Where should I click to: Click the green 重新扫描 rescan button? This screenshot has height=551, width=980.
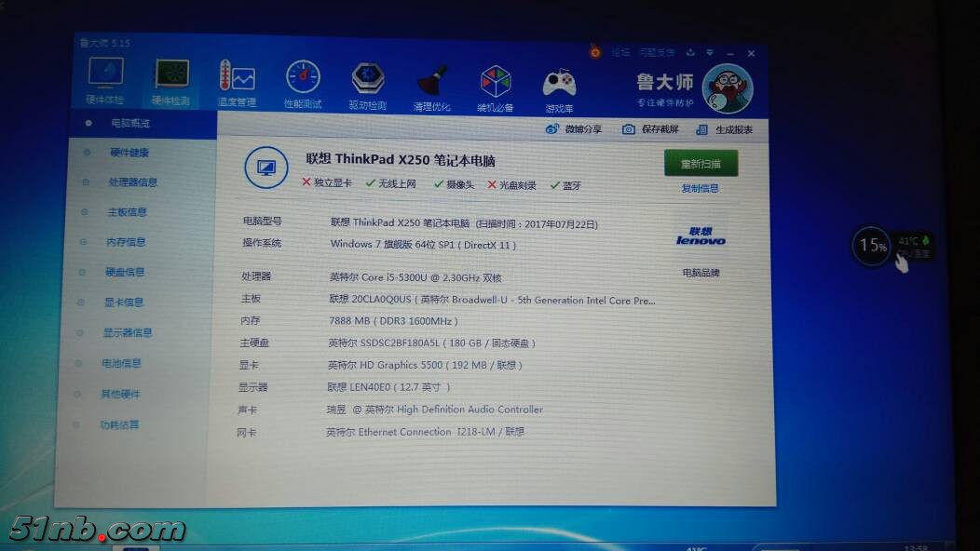(701, 164)
